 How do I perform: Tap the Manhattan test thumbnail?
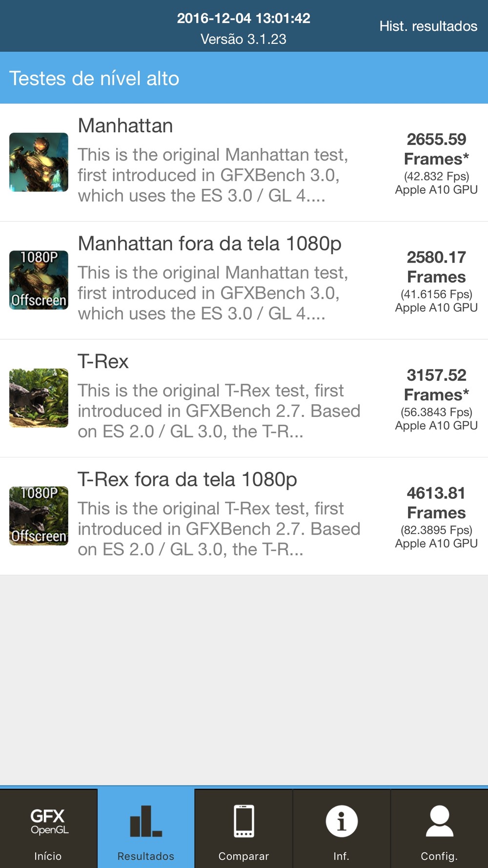[x=39, y=162]
